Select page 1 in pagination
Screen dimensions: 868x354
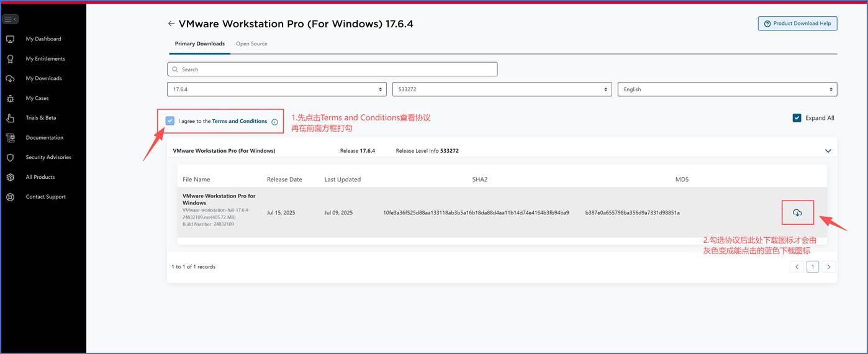tap(813, 266)
